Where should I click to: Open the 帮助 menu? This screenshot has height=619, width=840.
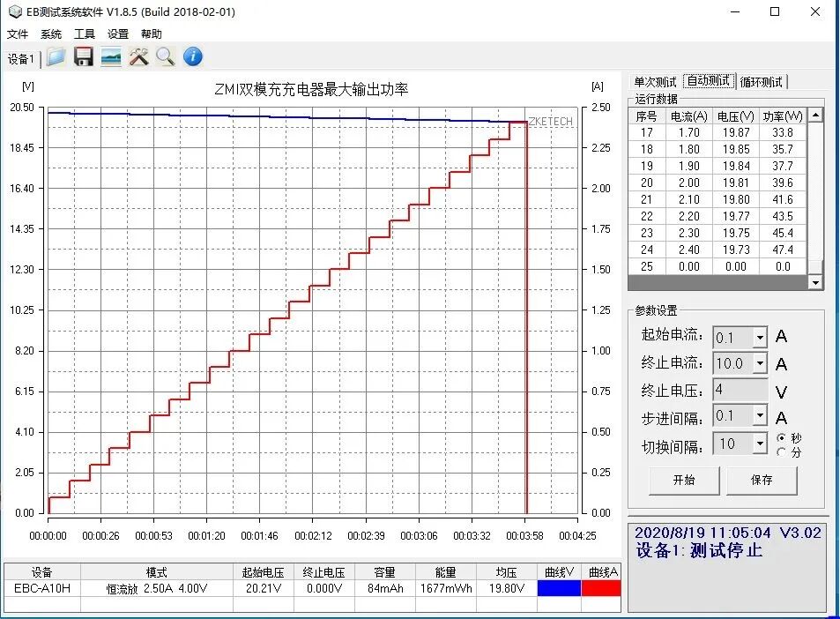tap(151, 34)
